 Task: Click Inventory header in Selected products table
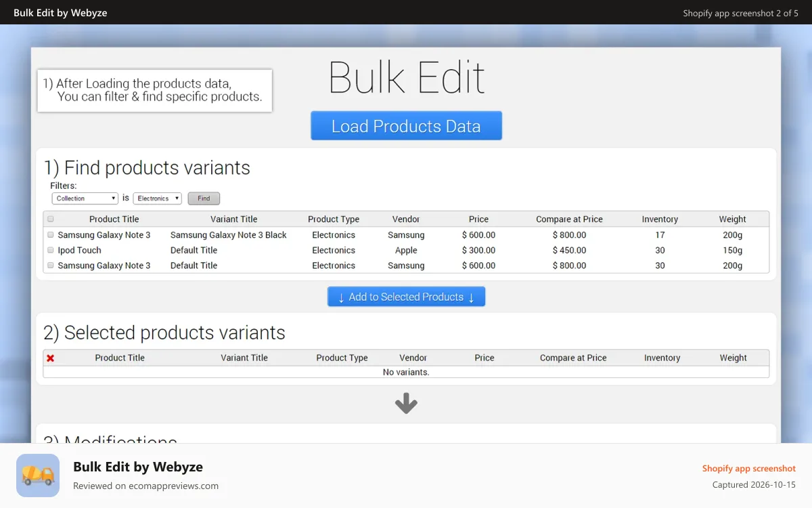(x=662, y=358)
